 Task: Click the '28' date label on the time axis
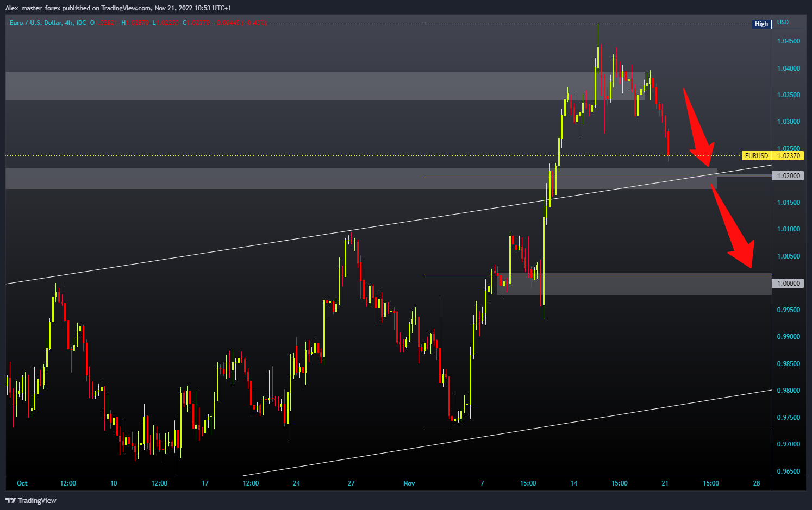tap(757, 483)
